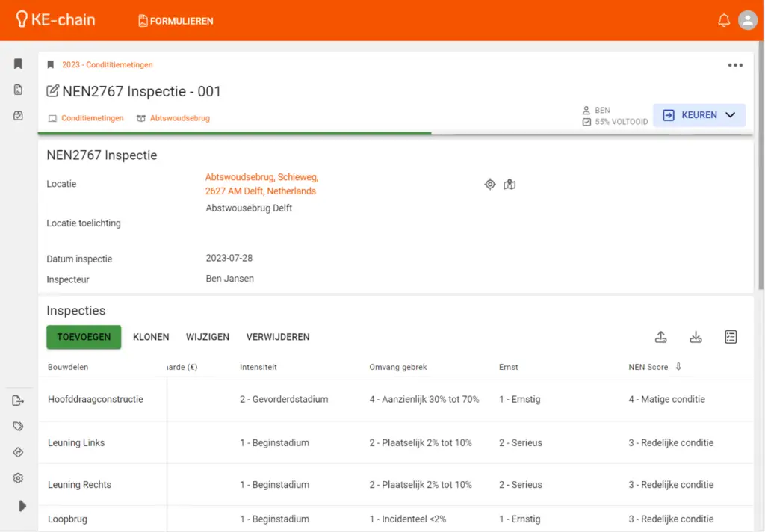
Task: Click the crosshair locate icon beside address
Action: pos(490,184)
